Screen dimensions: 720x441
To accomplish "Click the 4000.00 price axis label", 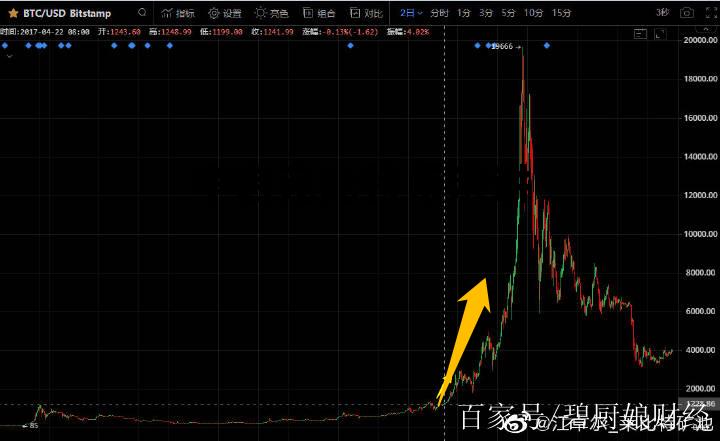I will (702, 350).
